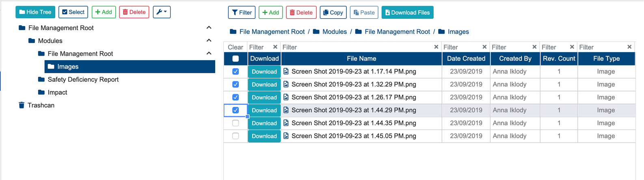Clear the Rev. Count filter X
This screenshot has width=644, height=180.
(x=572, y=47)
